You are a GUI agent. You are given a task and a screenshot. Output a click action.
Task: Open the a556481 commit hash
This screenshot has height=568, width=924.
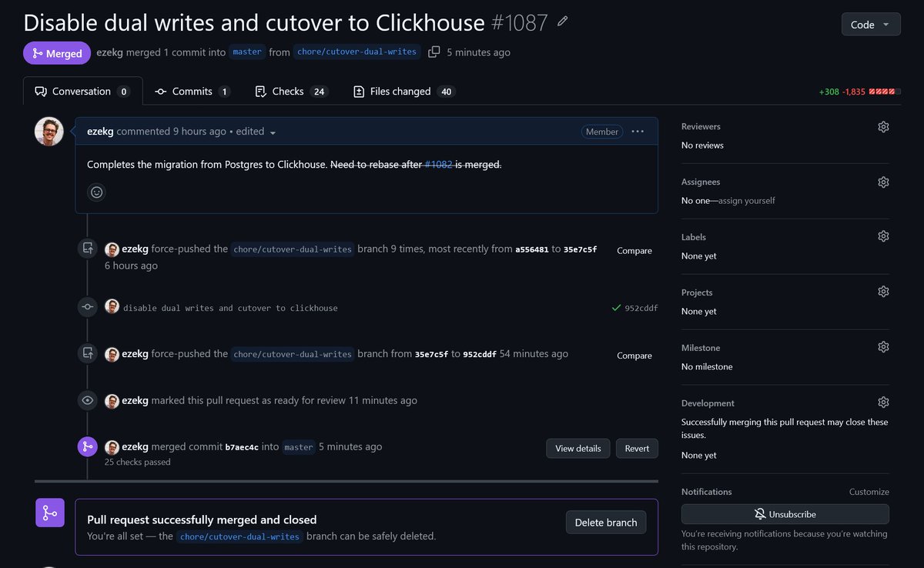pos(531,249)
